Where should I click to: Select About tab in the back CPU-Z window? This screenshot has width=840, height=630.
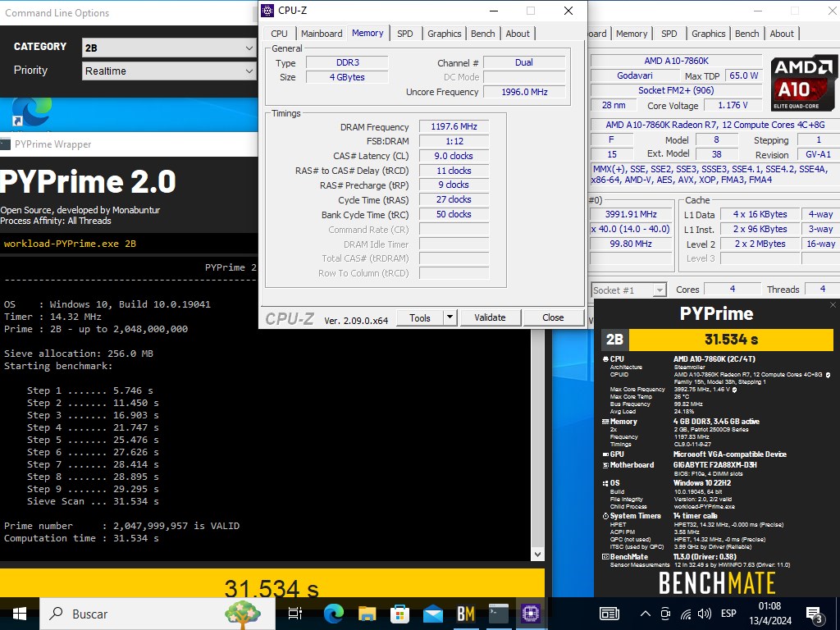[782, 33]
